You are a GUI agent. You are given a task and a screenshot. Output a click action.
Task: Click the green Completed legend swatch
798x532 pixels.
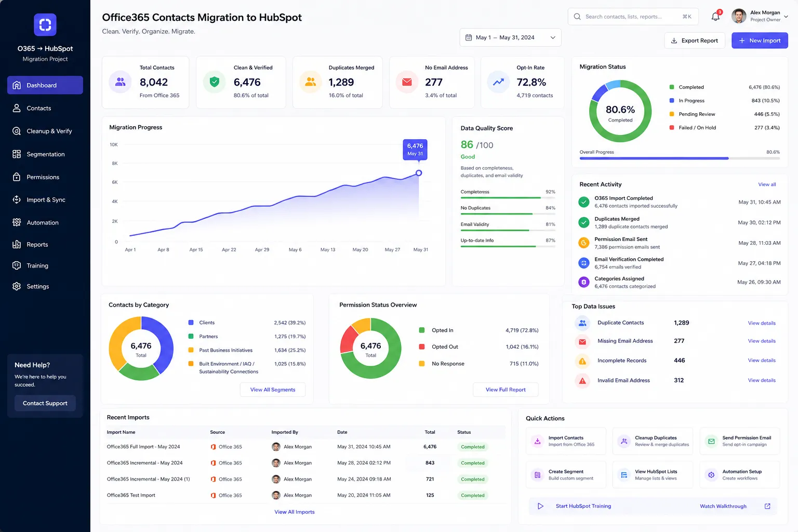coord(672,87)
